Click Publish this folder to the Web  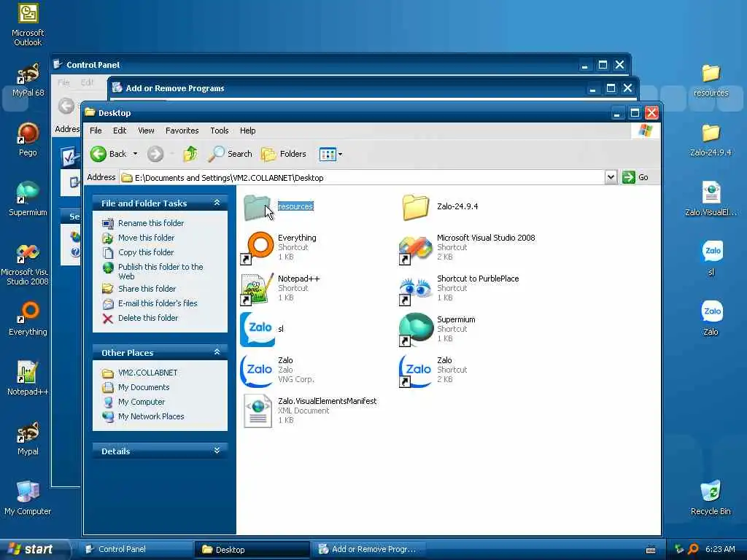(x=160, y=271)
